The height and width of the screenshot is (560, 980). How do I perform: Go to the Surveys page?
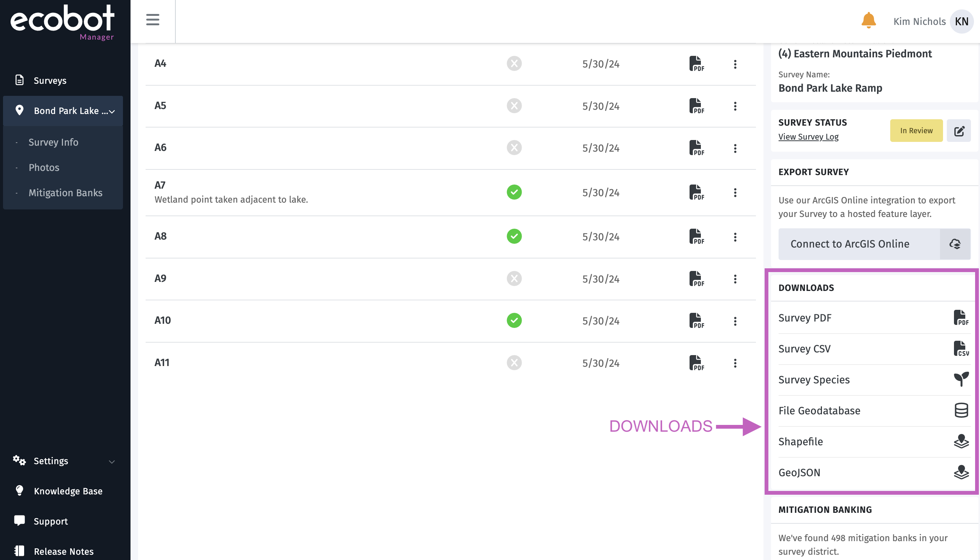tap(50, 80)
